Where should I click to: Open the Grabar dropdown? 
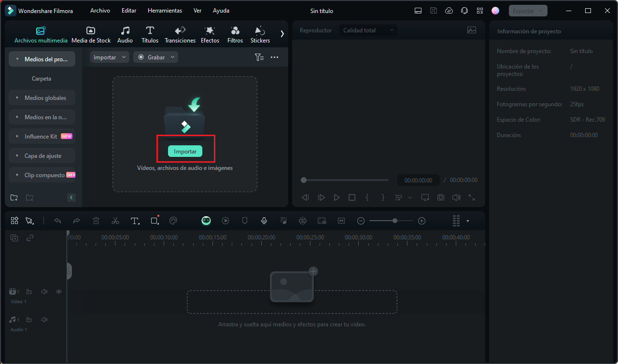[x=155, y=57]
